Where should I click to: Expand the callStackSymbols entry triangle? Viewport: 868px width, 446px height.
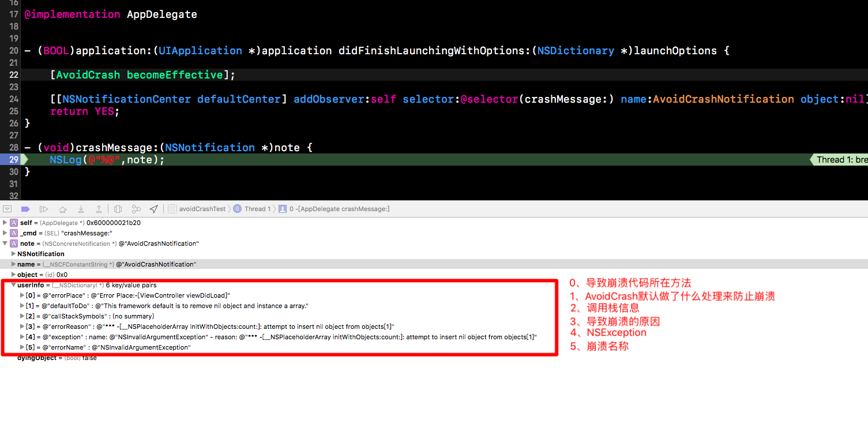click(22, 316)
